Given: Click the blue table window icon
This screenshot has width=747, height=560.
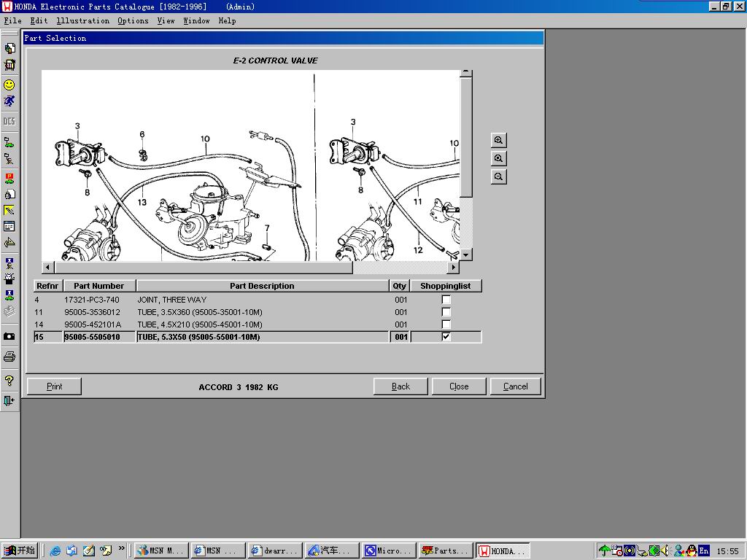Looking at the screenshot, I should click(9, 226).
